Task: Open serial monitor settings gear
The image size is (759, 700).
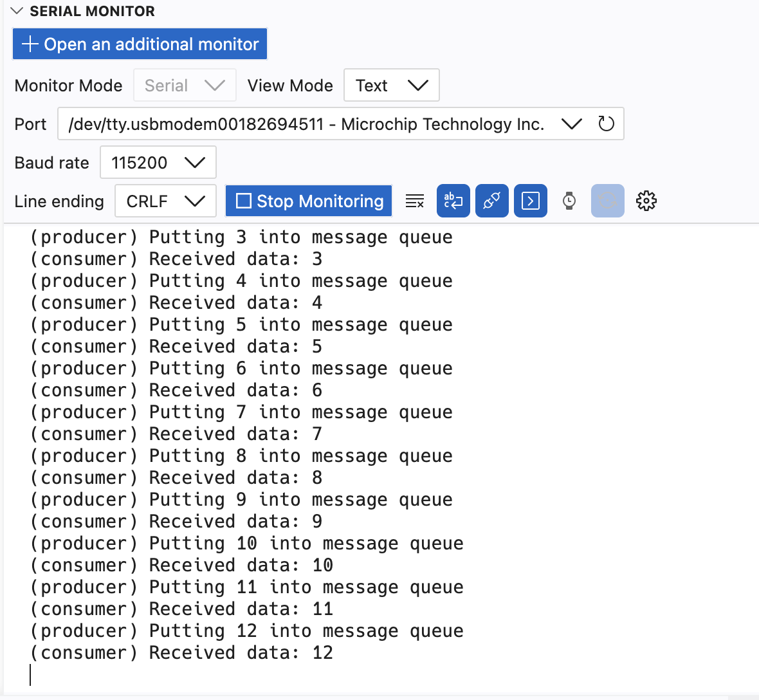Action: [x=646, y=201]
